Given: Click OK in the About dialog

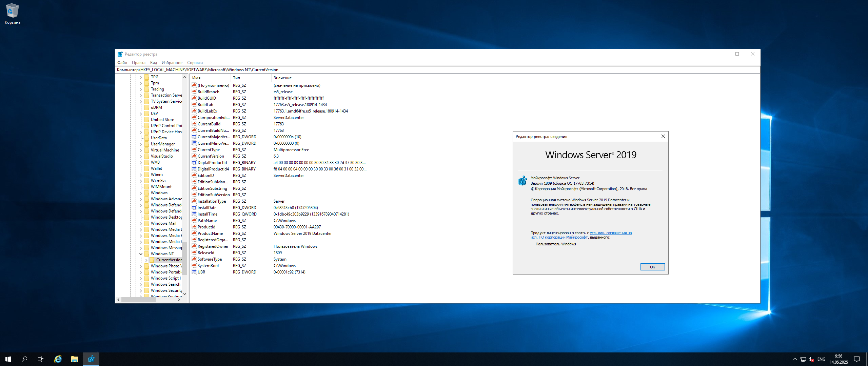Looking at the screenshot, I should pos(652,267).
